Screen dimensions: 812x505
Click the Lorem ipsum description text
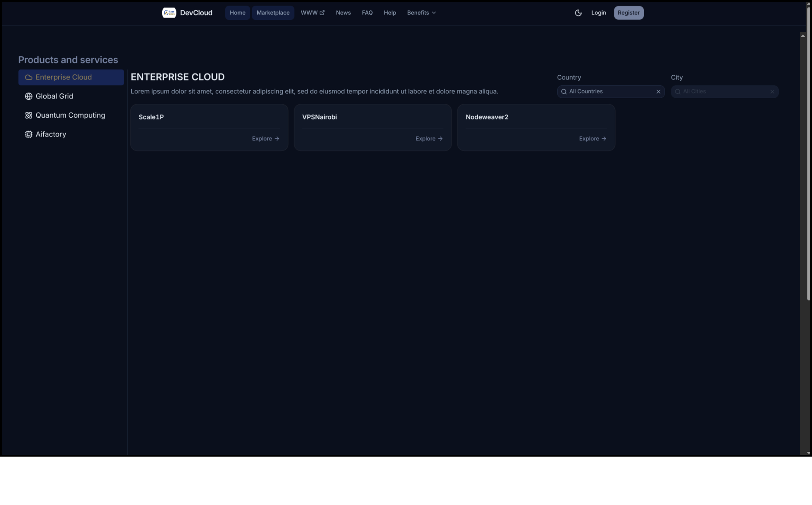(x=314, y=92)
